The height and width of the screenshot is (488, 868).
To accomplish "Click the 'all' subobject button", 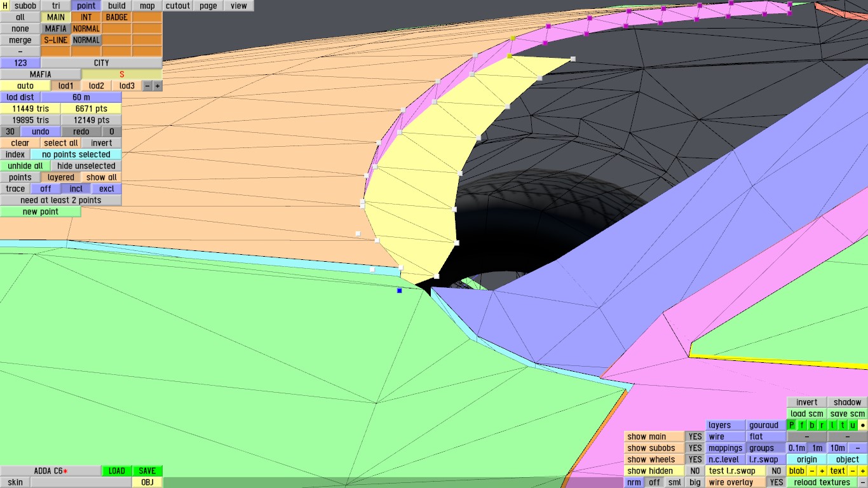I will [20, 17].
